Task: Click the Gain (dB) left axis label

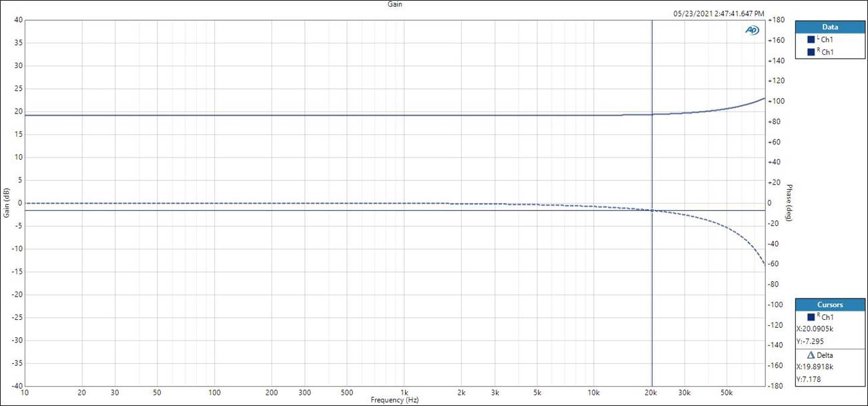Action: 6,203
